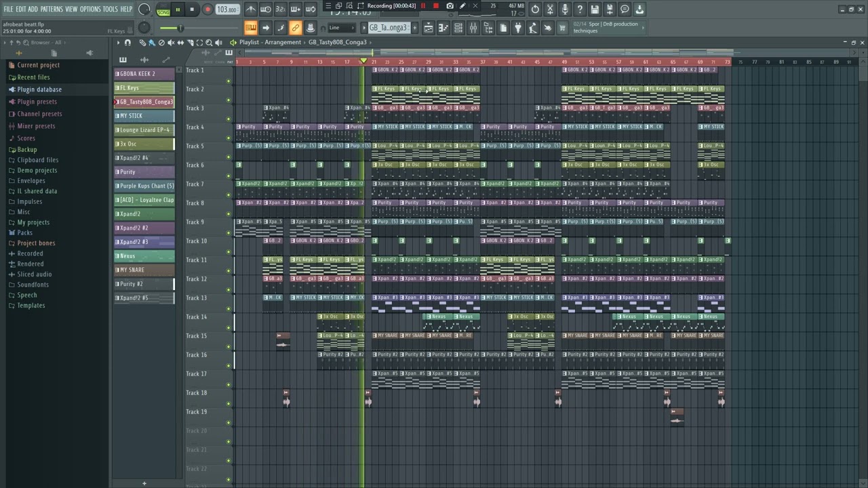Toggle the metronome icon
The width and height of the screenshot is (868, 488).
(x=250, y=9)
